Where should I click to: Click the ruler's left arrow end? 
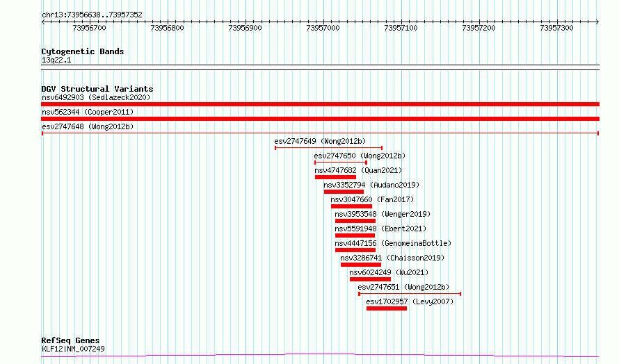[43, 22]
